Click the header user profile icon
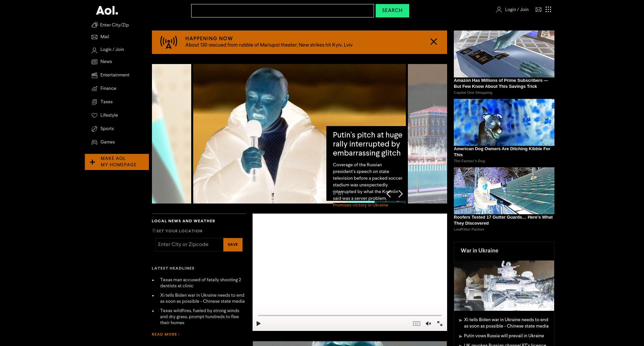 [x=499, y=10]
